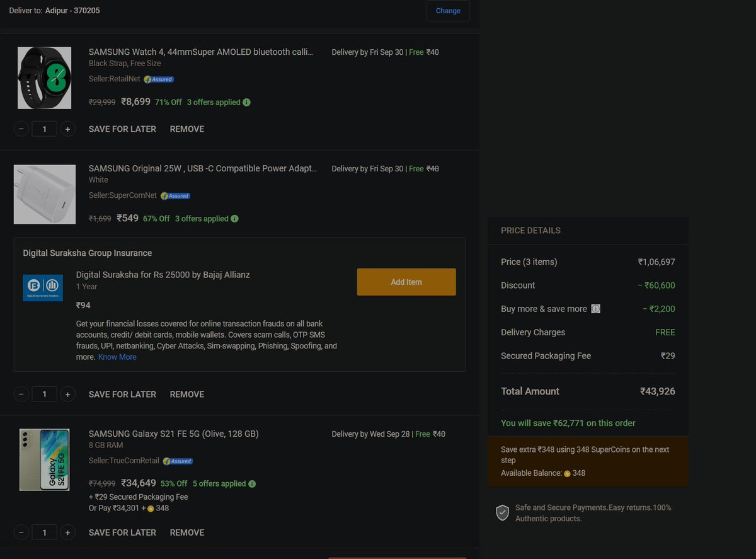The width and height of the screenshot is (756, 559).
Task: Decrease quantity of Samsung Galaxy S21 FE
Action: click(x=21, y=533)
